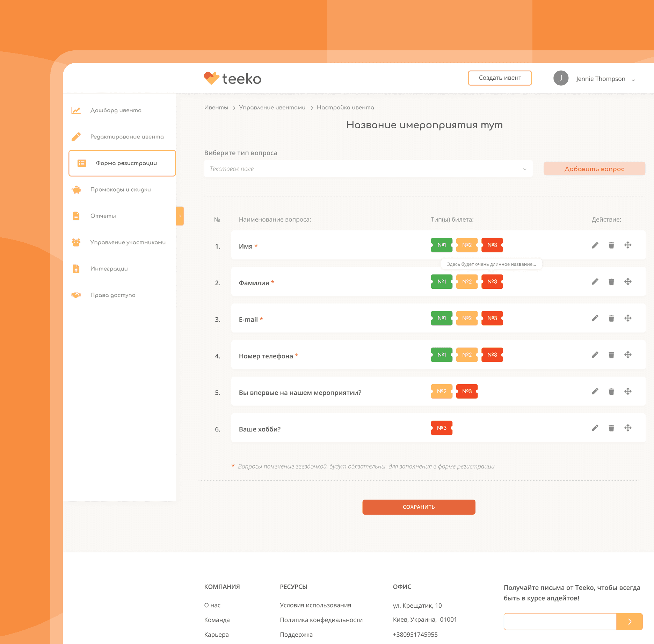654x644 pixels.
Task: Click the pencil edit icon for Имя
Action: click(595, 245)
